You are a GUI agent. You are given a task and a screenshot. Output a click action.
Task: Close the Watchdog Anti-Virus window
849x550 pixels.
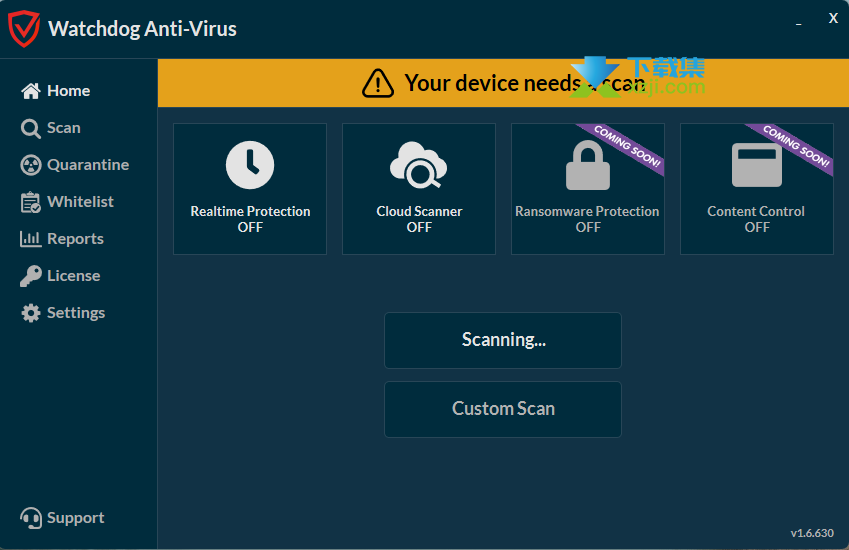tap(833, 18)
